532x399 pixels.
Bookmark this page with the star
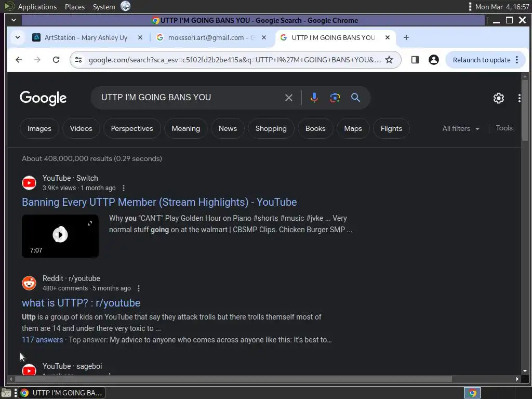[x=389, y=60]
